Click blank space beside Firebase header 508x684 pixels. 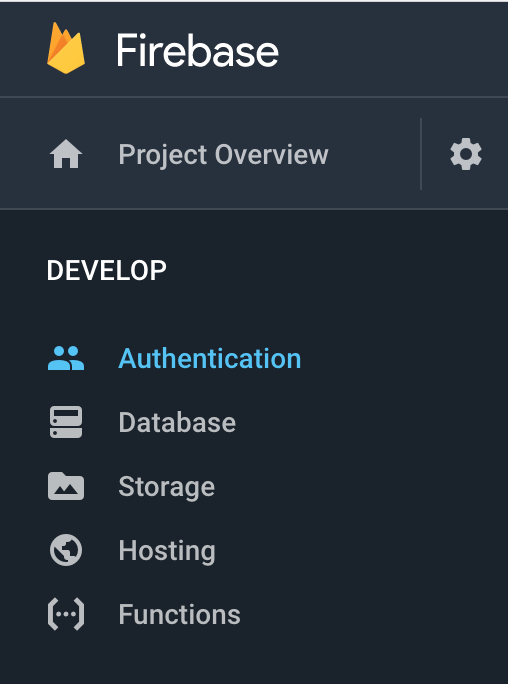[x=392, y=50]
